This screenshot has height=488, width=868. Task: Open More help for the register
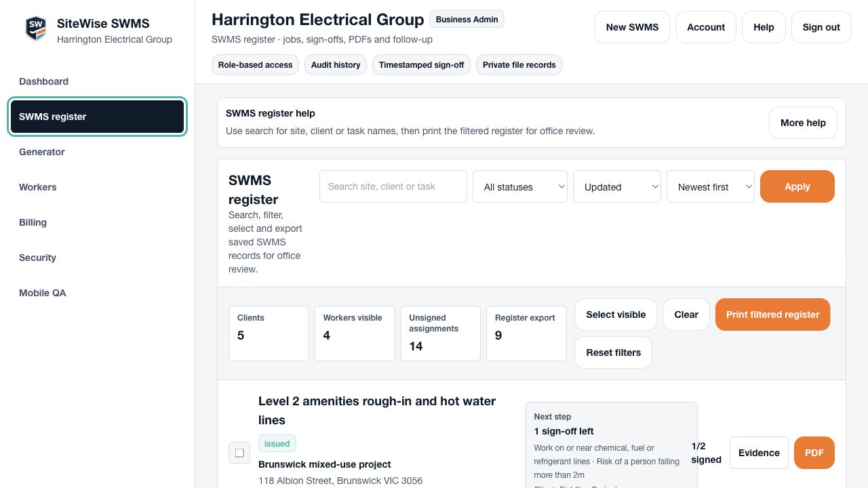(803, 123)
